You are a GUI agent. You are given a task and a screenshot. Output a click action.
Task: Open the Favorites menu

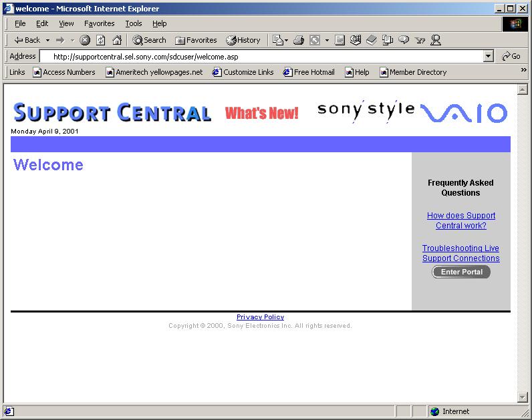[x=99, y=23]
